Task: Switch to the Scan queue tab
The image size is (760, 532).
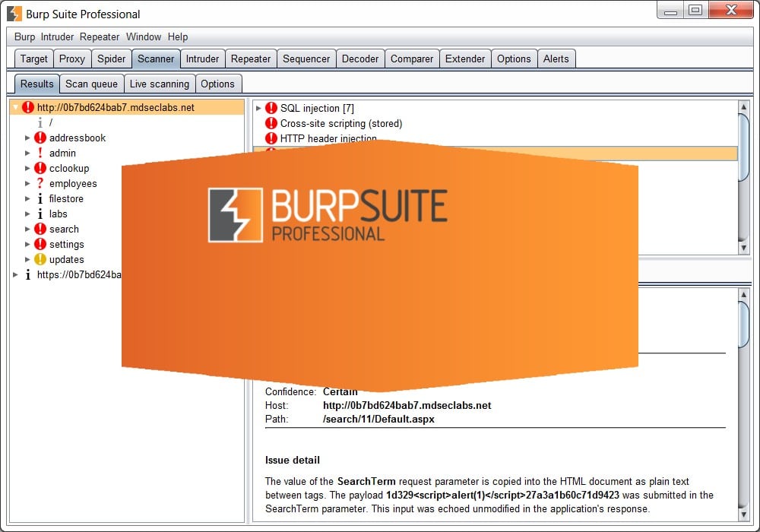Action: click(x=91, y=84)
